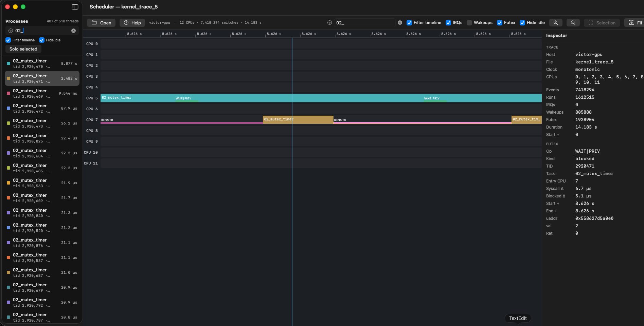Click the CPU 6 track label
This screenshot has height=326, width=644.
[x=92, y=109]
